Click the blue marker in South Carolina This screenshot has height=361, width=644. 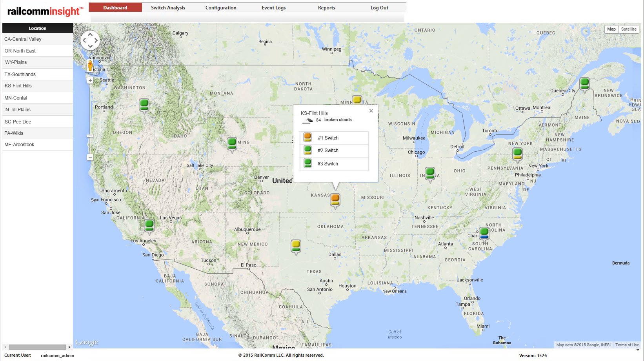coord(484,234)
